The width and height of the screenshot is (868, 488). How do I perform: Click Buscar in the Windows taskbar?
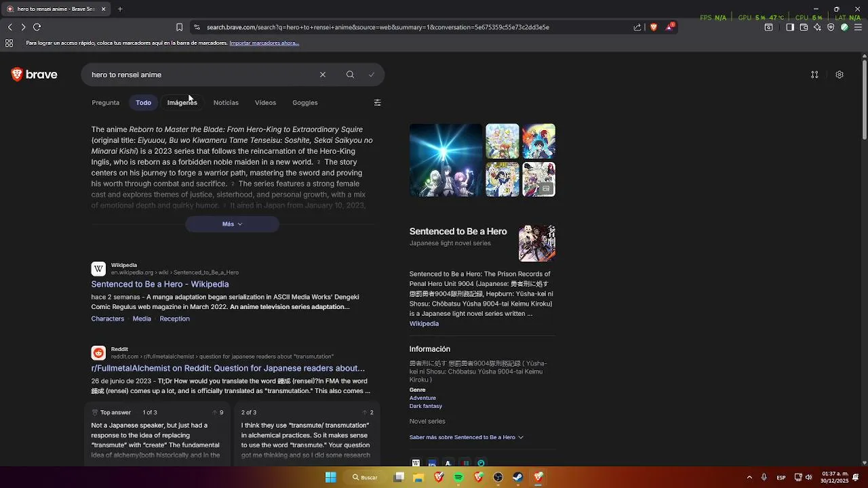point(365,477)
